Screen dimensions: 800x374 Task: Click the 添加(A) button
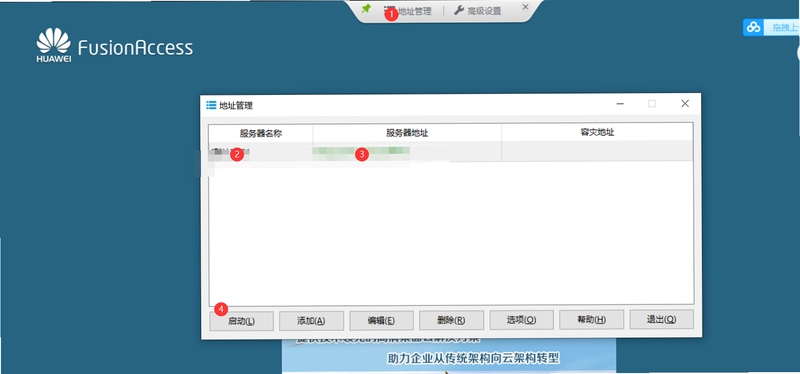[311, 320]
